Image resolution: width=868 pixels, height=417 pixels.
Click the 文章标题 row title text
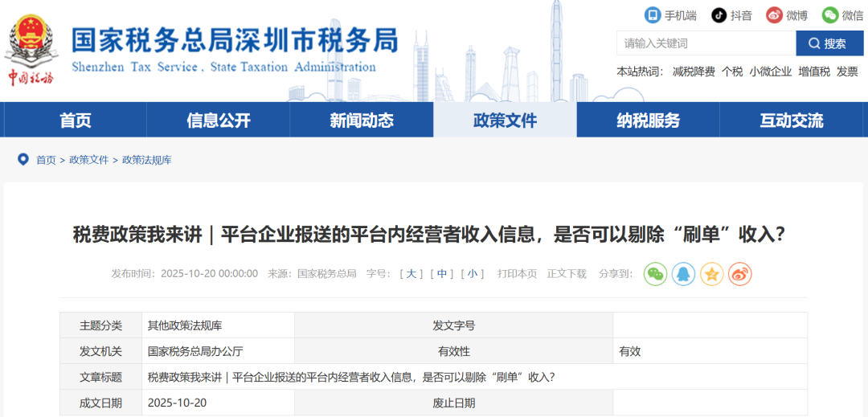coord(351,377)
